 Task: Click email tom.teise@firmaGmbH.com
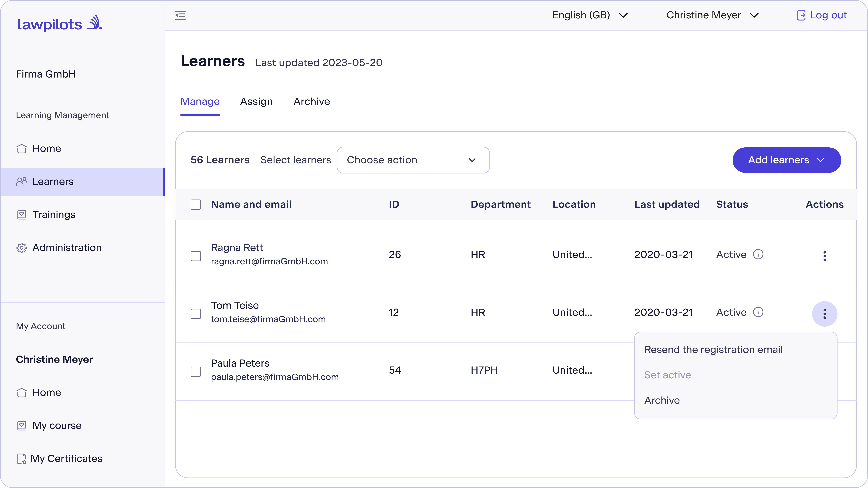click(268, 319)
